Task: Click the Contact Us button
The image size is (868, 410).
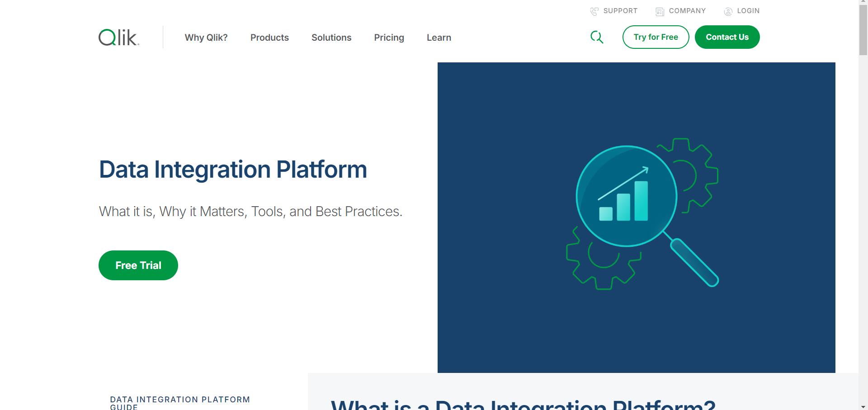Action: tap(727, 37)
